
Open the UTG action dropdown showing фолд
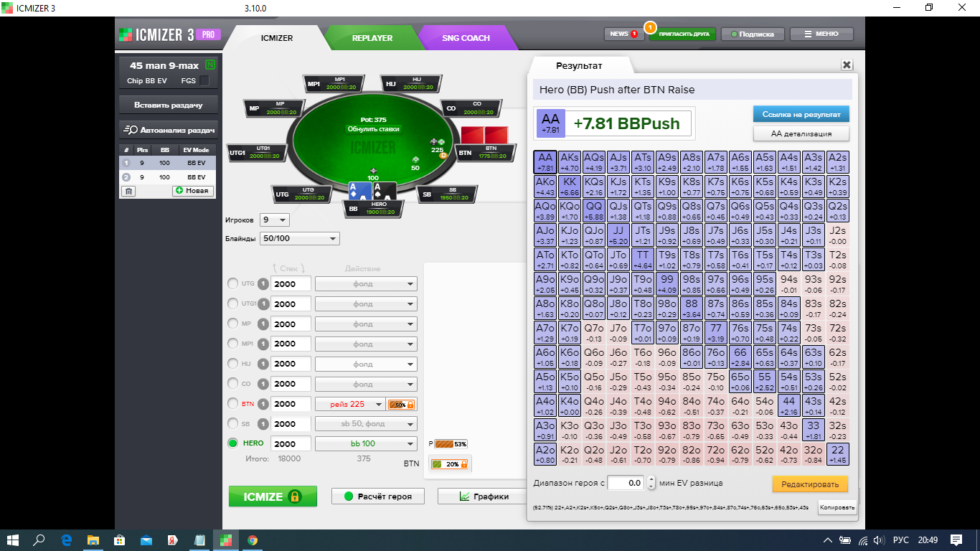coord(366,283)
